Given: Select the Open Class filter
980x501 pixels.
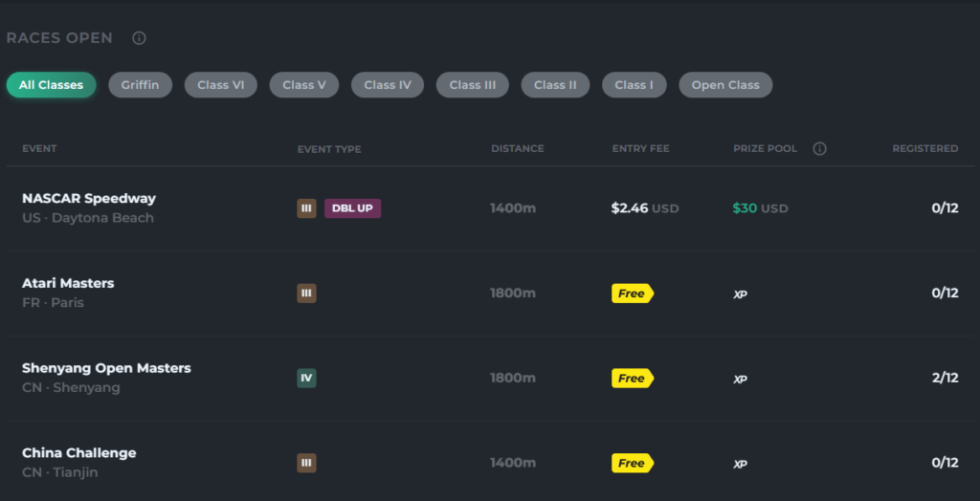Looking at the screenshot, I should click(724, 85).
